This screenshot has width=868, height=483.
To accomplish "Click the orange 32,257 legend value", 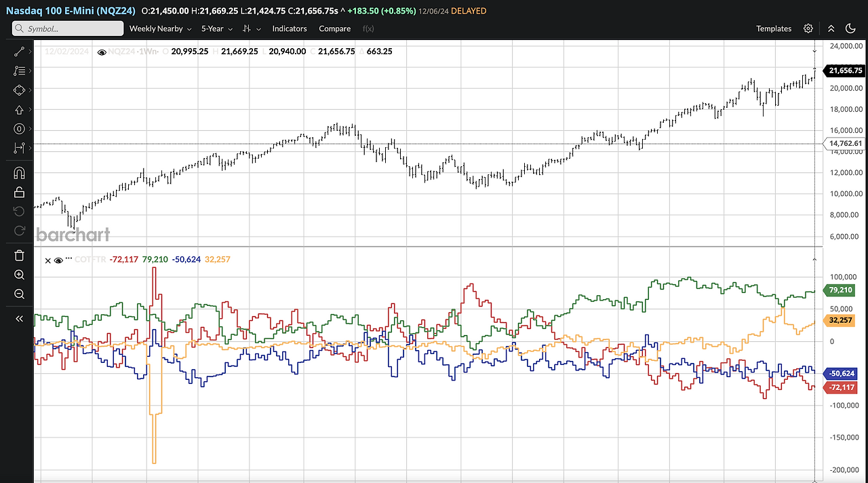I will tap(217, 260).
